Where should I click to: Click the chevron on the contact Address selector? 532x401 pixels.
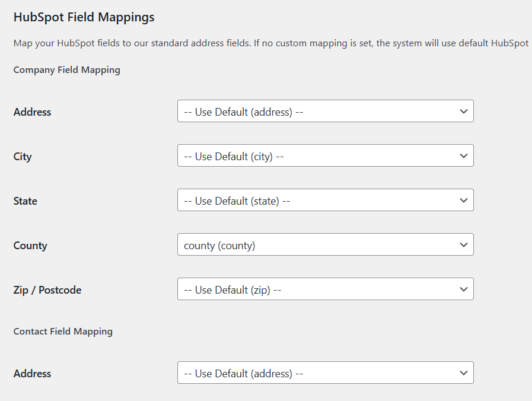(x=464, y=373)
